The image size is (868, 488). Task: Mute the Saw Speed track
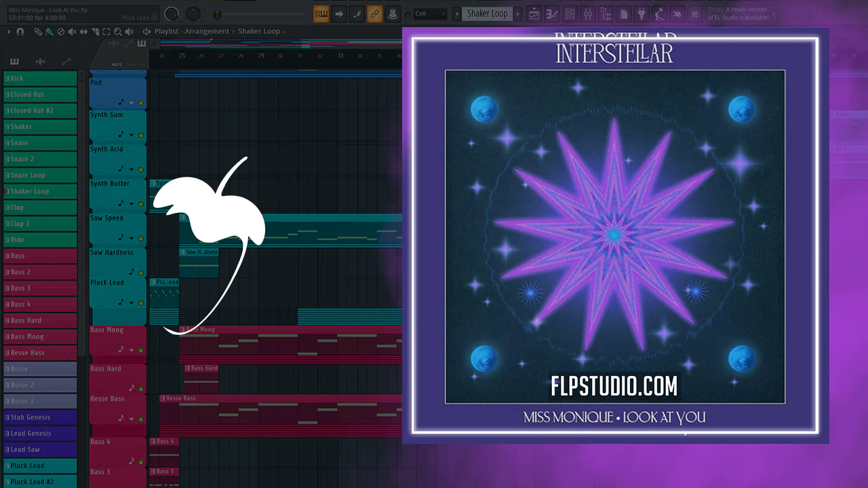141,239
